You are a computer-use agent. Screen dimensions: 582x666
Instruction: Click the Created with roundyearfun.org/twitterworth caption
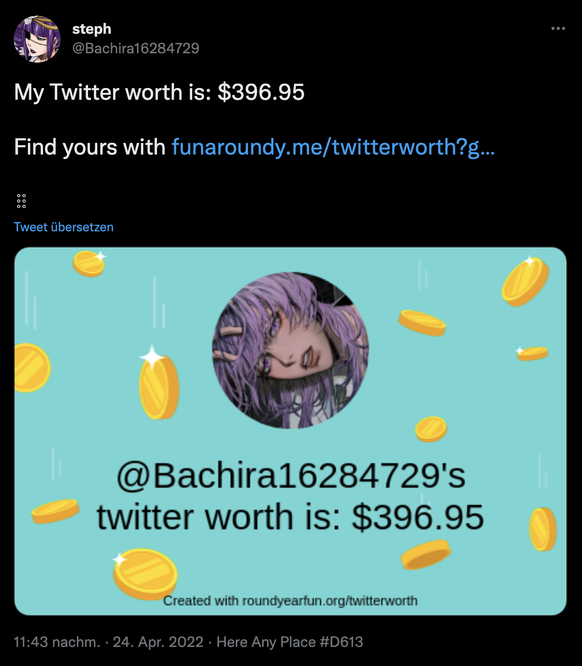click(291, 601)
